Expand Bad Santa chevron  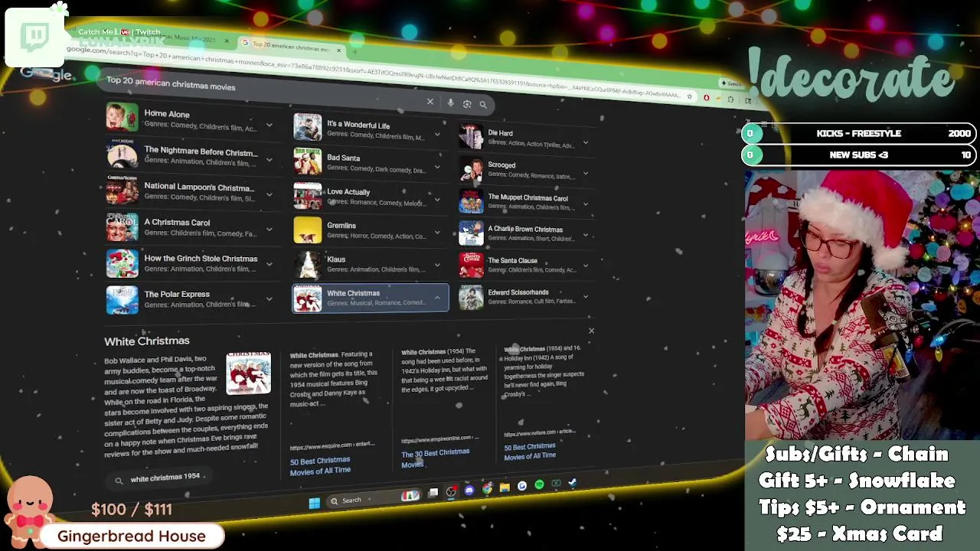(x=437, y=167)
